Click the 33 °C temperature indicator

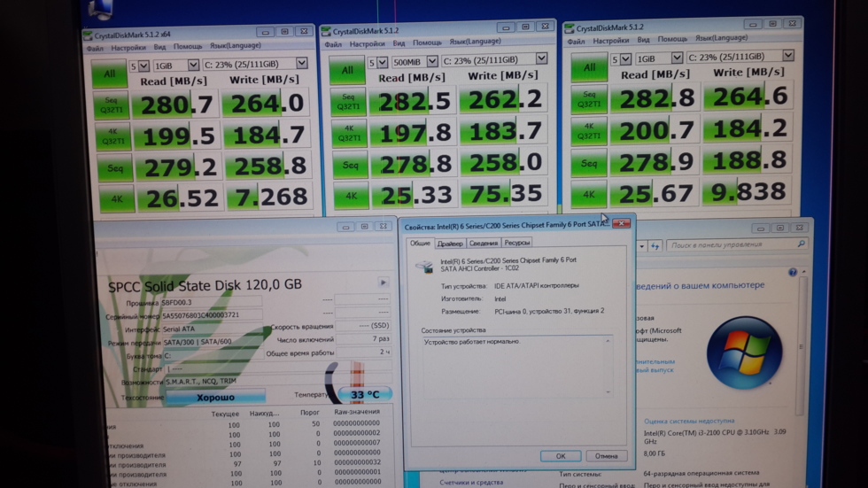364,395
